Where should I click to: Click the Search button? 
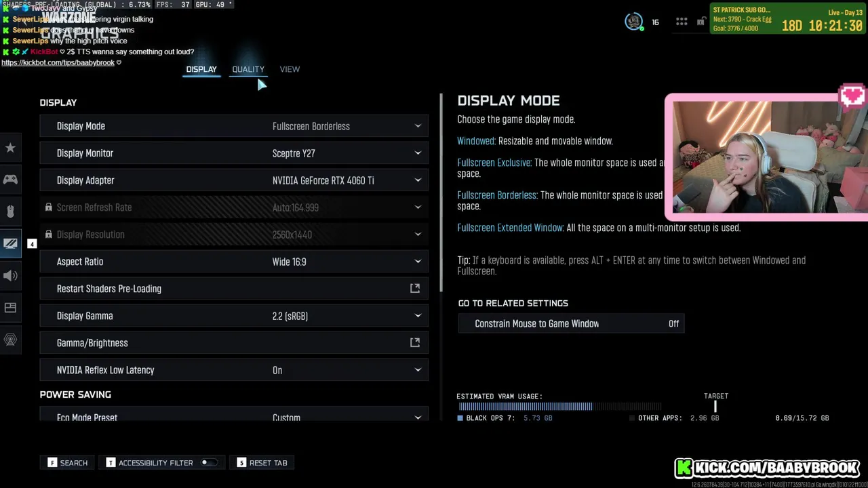(68, 463)
